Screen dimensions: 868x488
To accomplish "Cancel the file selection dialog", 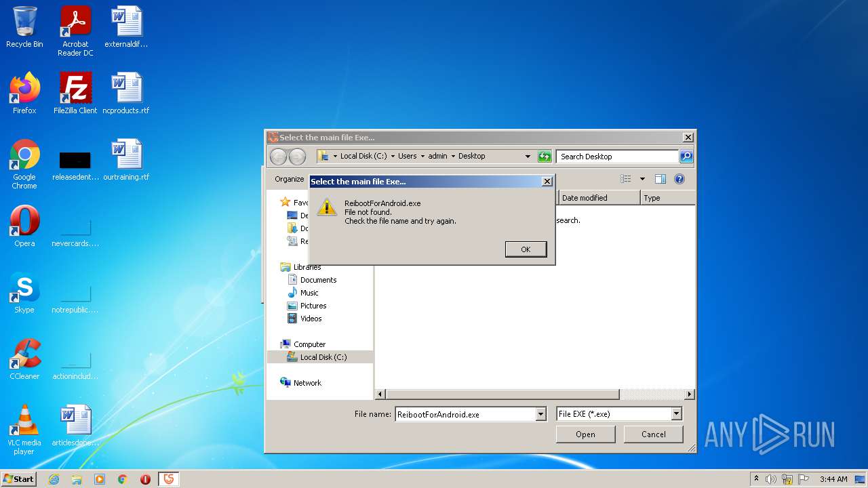I will click(653, 434).
